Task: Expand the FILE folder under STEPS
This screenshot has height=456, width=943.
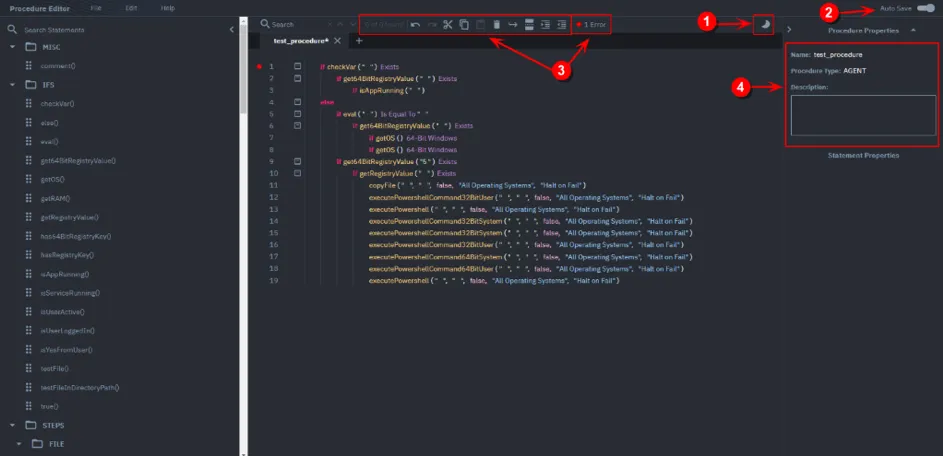Action: point(19,443)
